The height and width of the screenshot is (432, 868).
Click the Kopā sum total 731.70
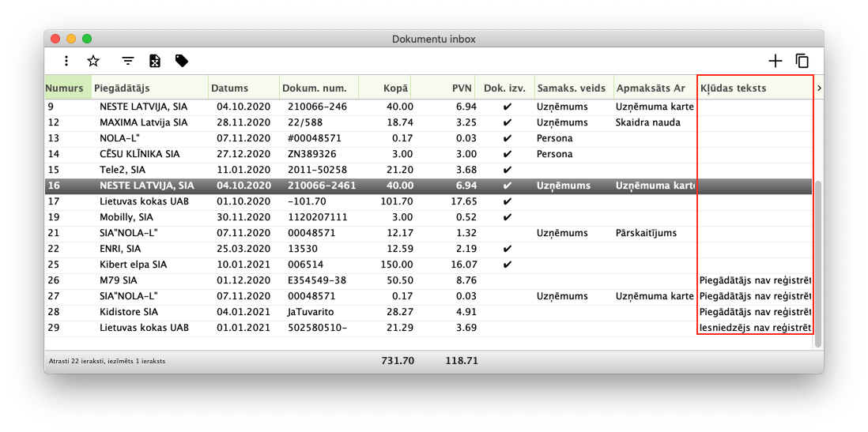point(398,361)
